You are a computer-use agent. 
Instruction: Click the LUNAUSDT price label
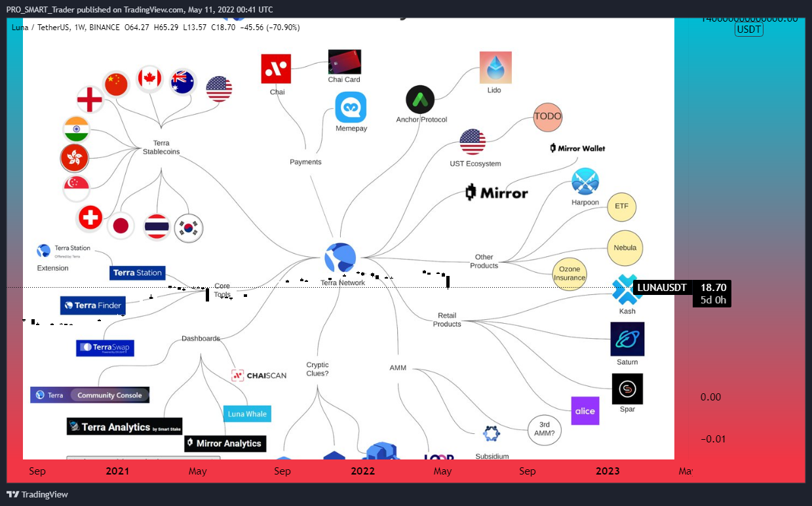point(662,287)
